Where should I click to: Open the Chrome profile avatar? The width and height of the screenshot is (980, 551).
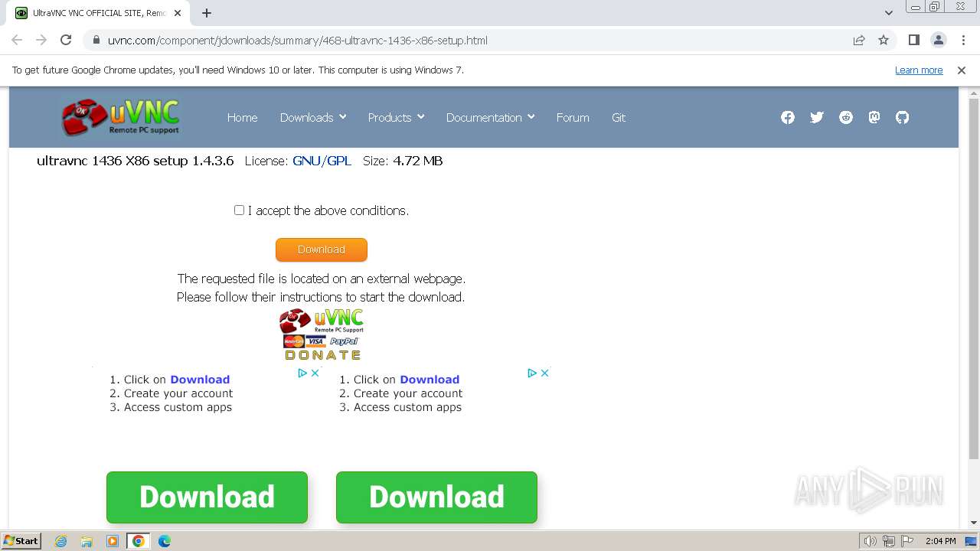[x=939, y=40]
